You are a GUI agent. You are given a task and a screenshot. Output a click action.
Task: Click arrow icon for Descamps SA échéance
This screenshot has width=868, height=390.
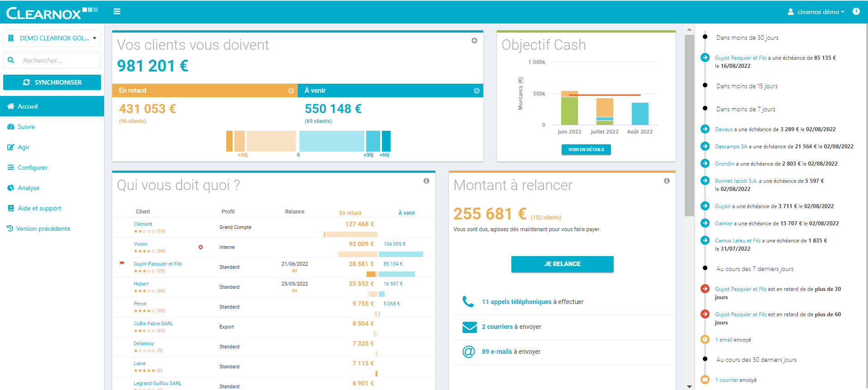(x=705, y=146)
